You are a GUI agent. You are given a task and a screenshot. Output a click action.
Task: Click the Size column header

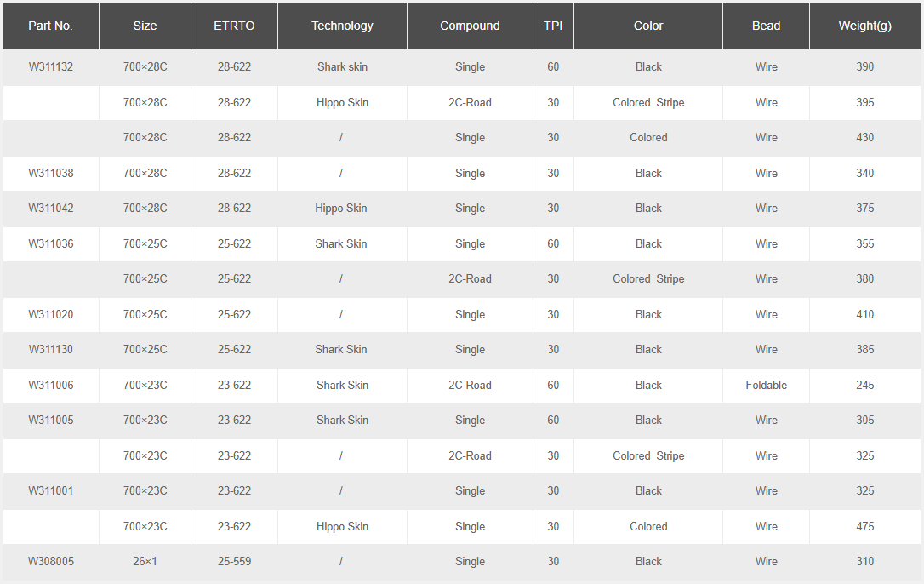[145, 26]
